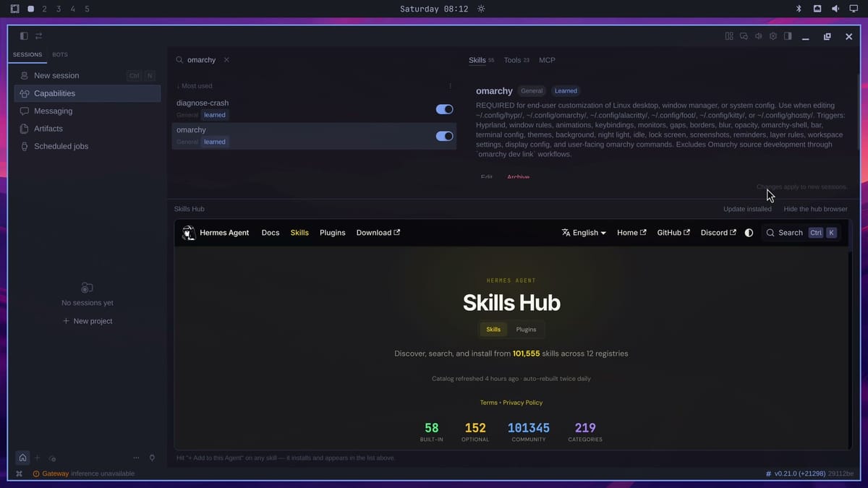Start a New session

(88, 75)
